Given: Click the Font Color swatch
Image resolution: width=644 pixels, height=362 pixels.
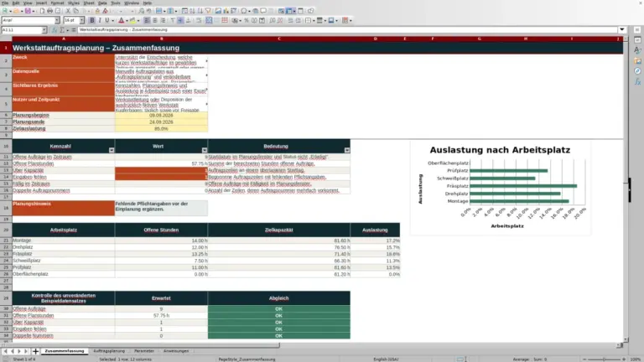Looking at the screenshot, I should 121,20.
